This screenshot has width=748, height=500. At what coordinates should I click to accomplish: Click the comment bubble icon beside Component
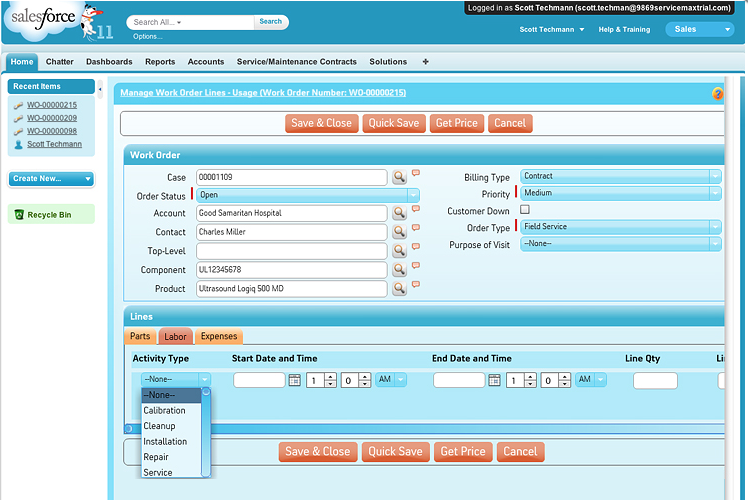[x=416, y=265]
